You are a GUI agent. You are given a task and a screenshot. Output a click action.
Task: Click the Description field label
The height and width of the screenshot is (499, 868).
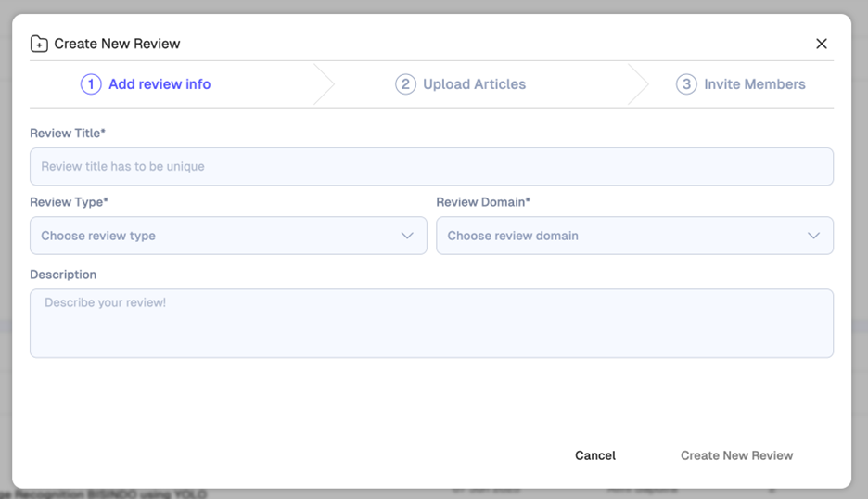[x=63, y=275]
